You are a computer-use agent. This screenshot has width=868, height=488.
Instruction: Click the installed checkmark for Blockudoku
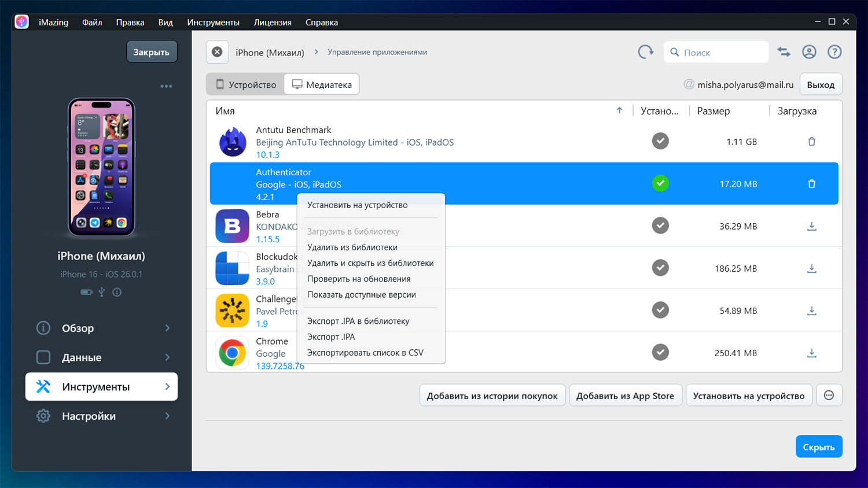(660, 268)
